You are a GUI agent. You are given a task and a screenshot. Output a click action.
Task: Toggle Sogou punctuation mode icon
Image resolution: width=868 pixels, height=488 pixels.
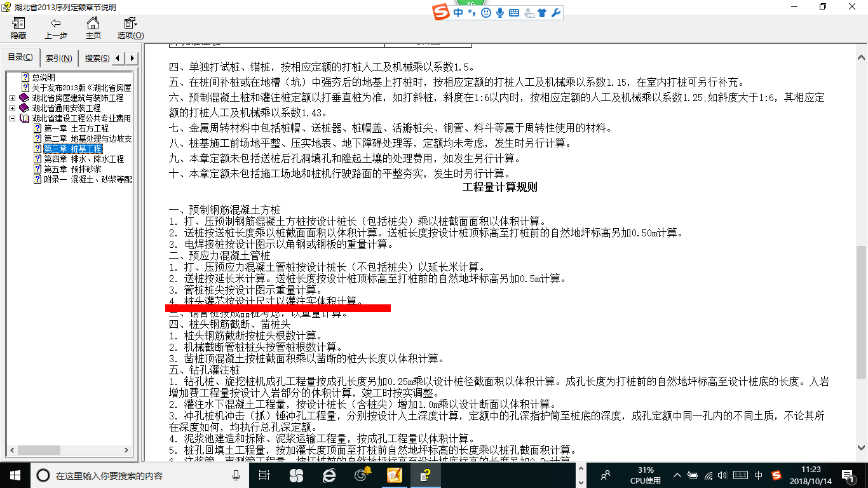[472, 13]
